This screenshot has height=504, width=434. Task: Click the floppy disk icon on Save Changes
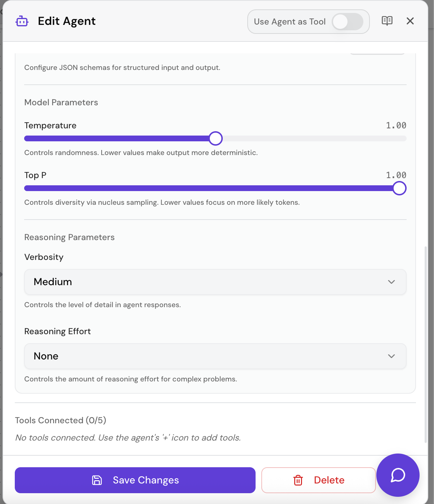pos(97,479)
